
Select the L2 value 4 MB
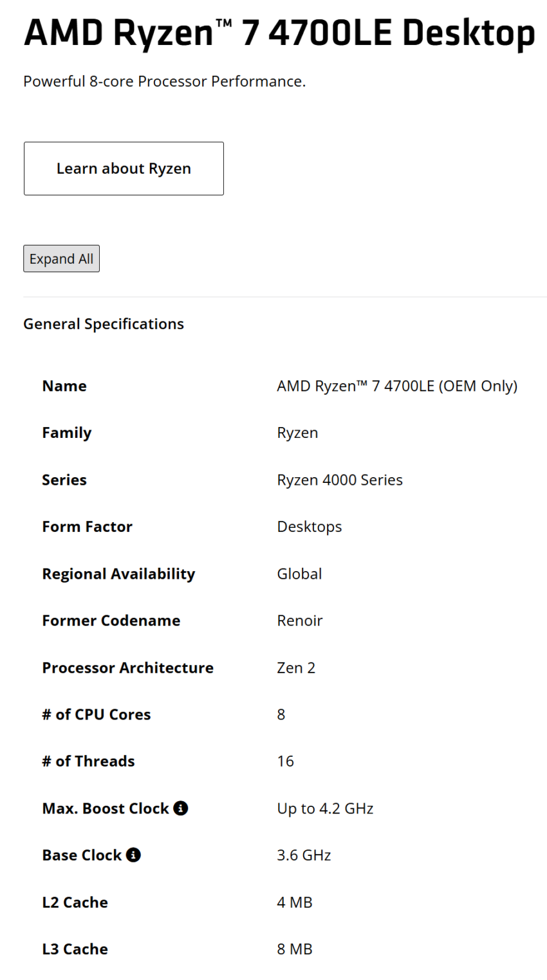[294, 902]
